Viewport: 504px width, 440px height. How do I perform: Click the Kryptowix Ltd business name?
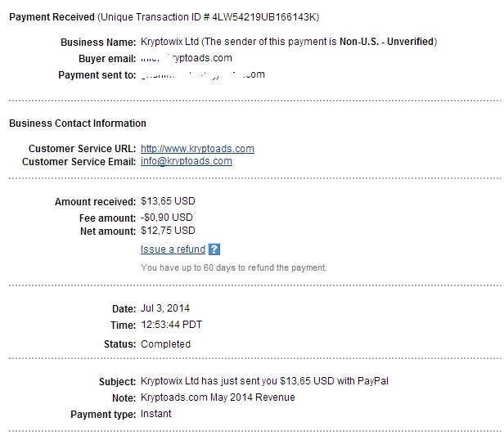169,42
